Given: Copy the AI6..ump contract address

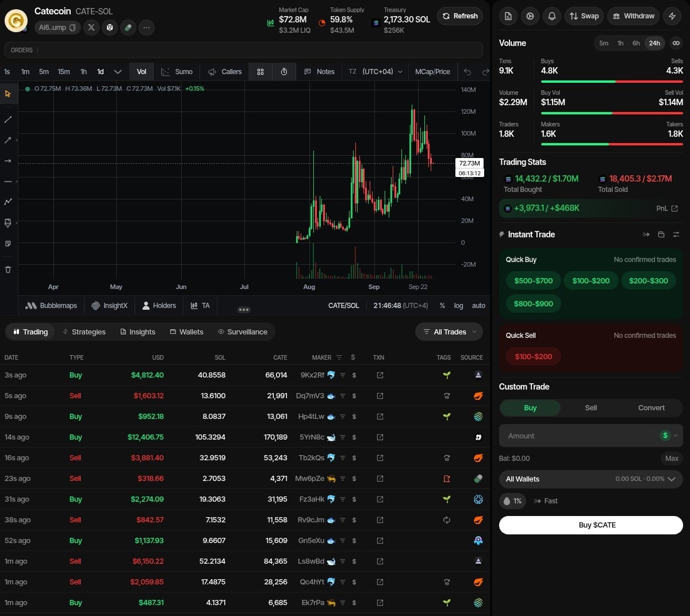Looking at the screenshot, I should tap(72, 28).
